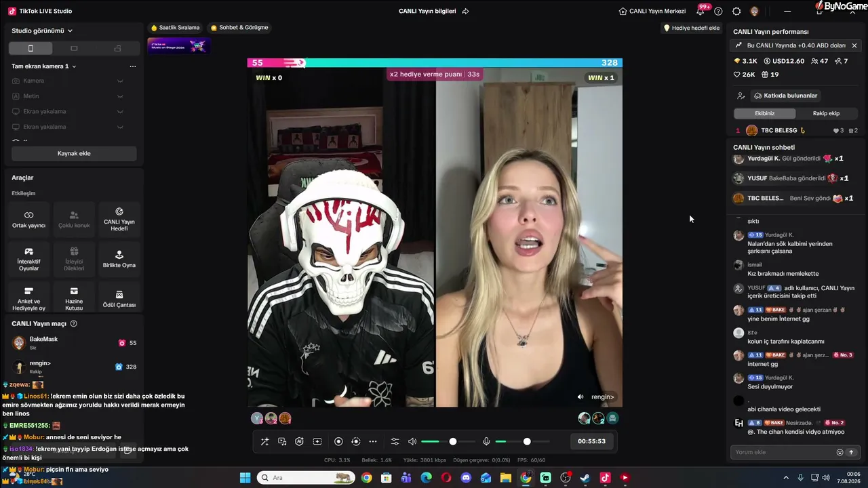
Task: Open the Saatlik Sıralama chip
Action: [x=175, y=28]
